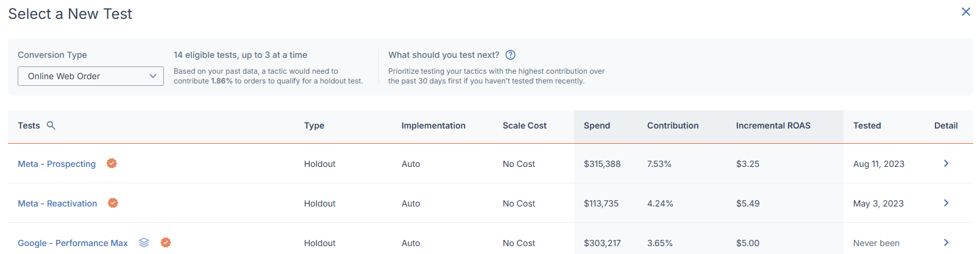
Task: Sort by the Contribution column header
Action: (673, 125)
